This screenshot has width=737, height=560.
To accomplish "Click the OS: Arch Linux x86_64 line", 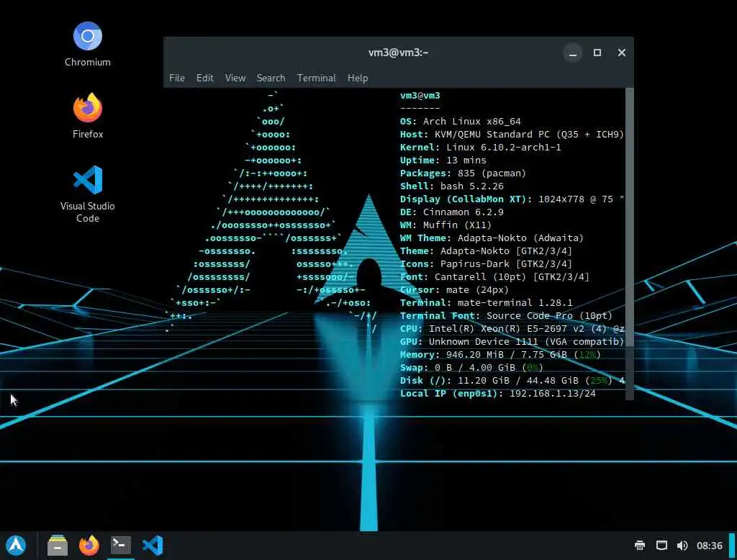I will pyautogui.click(x=460, y=122).
